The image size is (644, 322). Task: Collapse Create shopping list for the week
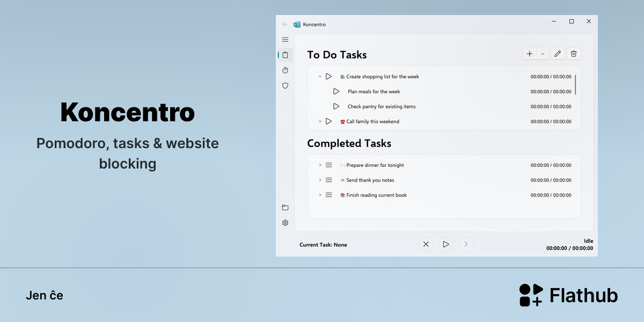click(x=320, y=77)
